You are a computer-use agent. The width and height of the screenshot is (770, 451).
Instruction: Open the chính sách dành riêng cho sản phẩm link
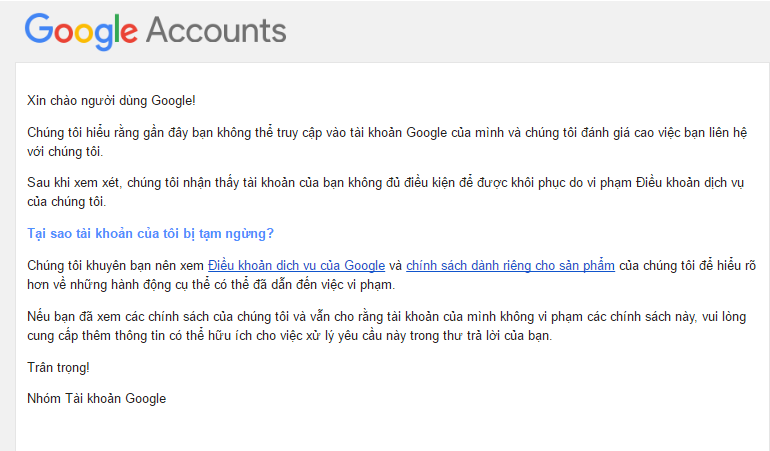tap(510, 266)
